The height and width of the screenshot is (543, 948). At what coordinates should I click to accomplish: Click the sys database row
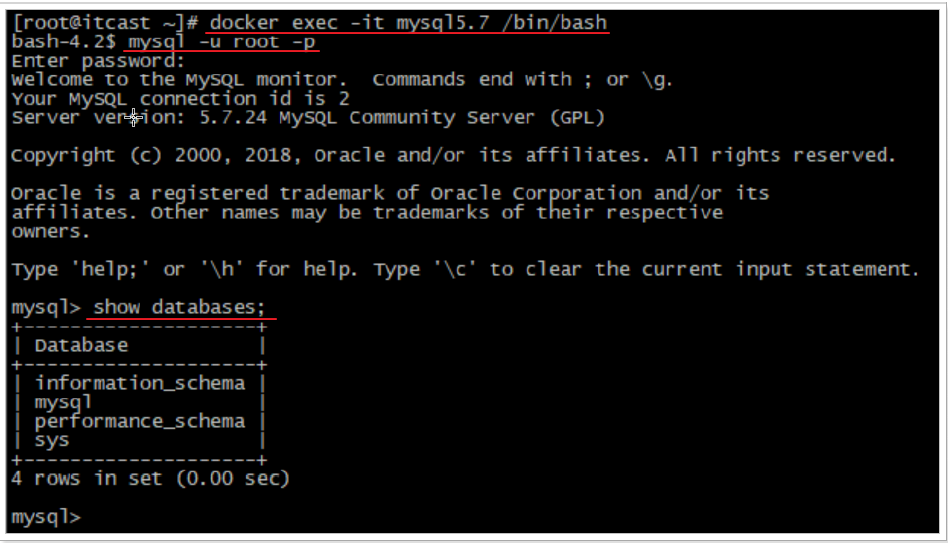tap(52, 440)
